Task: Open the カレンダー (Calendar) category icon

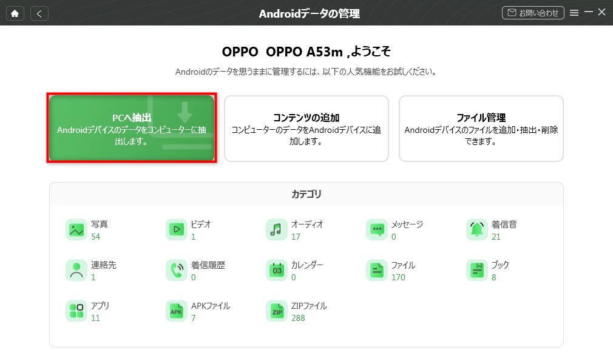Action: pyautogui.click(x=276, y=271)
